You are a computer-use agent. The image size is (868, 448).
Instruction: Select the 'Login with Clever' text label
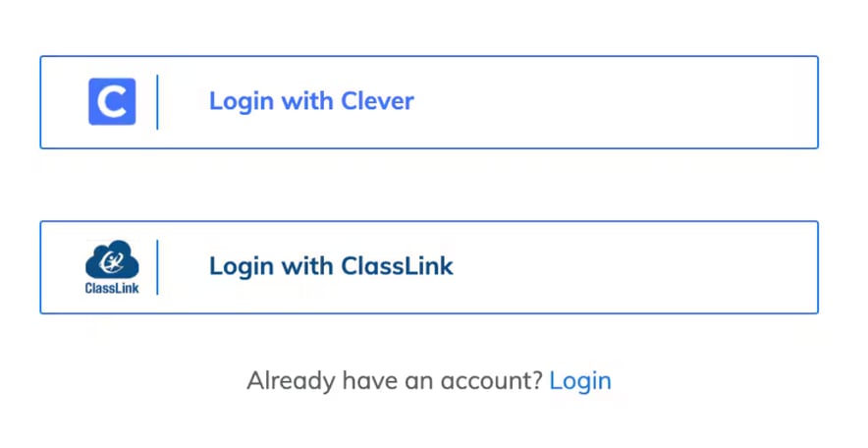(311, 101)
